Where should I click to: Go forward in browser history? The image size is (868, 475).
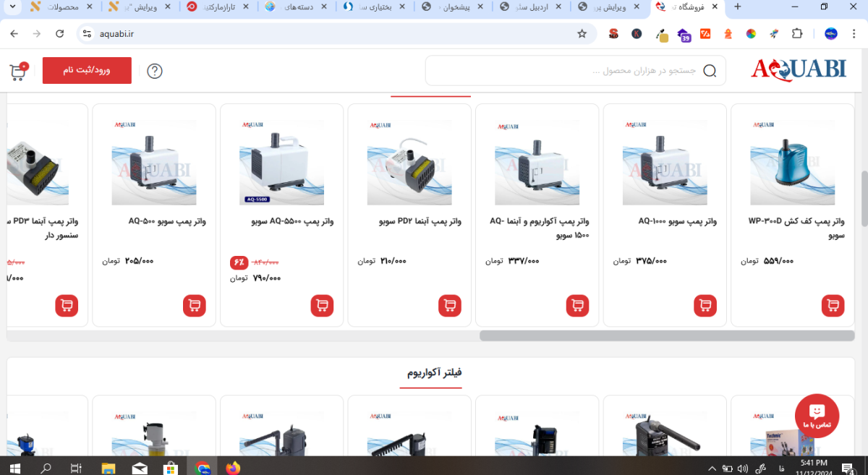point(37,34)
